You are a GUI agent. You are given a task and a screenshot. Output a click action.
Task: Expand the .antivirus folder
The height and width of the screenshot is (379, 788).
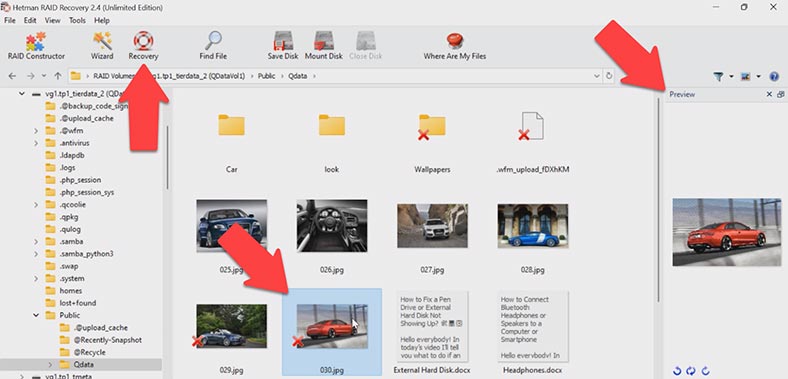[36, 143]
